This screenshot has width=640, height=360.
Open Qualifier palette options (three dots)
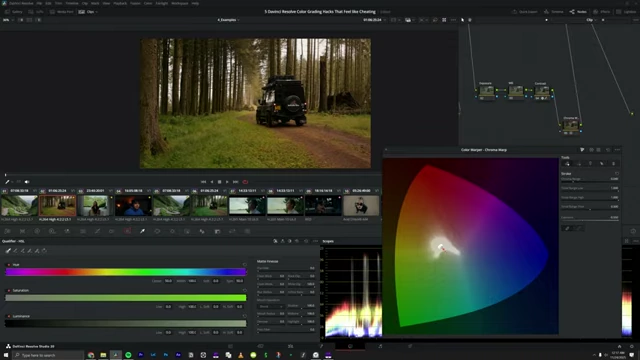[x=315, y=241]
